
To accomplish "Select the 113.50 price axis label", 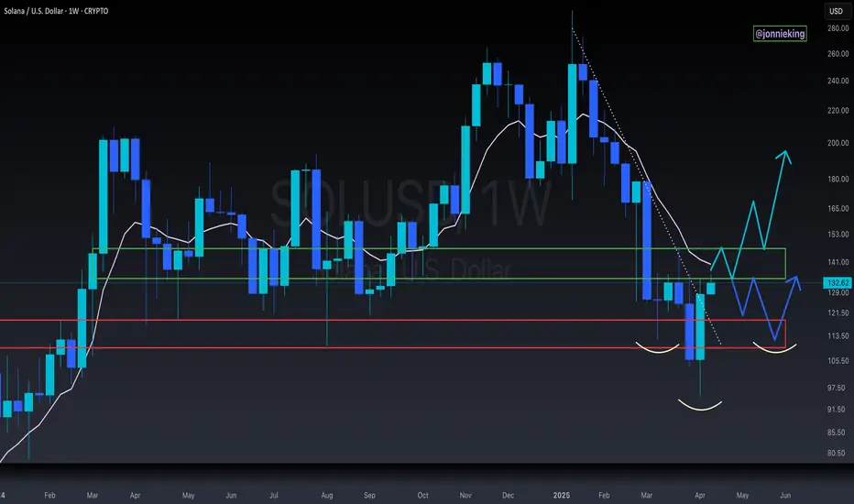I will tap(838, 336).
